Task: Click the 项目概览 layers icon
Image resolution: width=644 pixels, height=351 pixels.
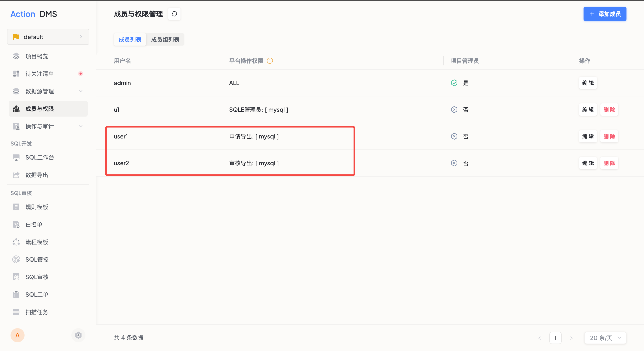Action: 16,56
